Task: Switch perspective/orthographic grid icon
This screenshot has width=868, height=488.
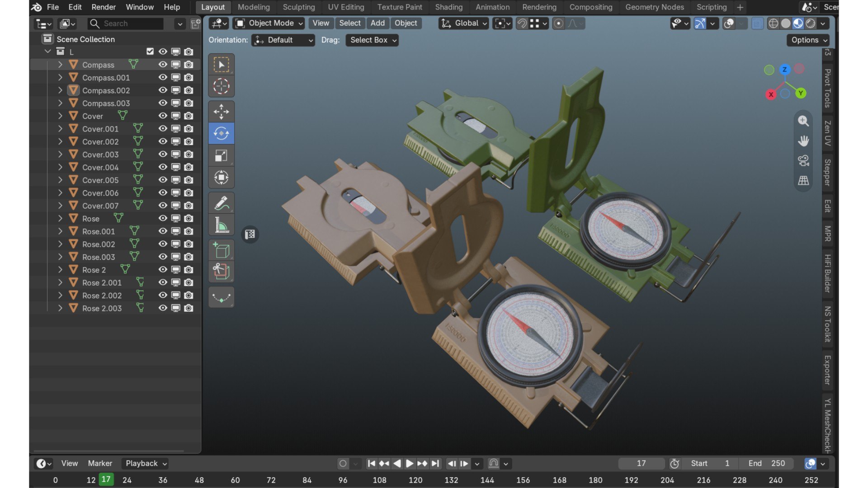Action: tap(803, 181)
